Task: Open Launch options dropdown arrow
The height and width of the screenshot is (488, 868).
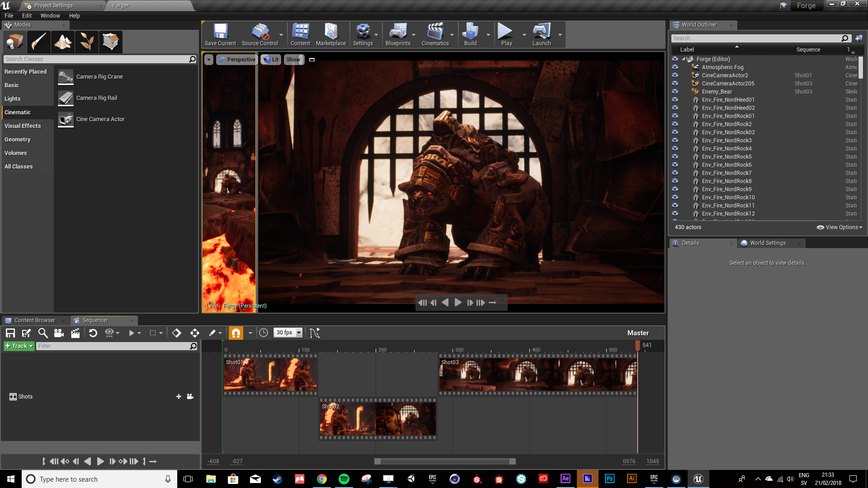Action: pos(560,35)
